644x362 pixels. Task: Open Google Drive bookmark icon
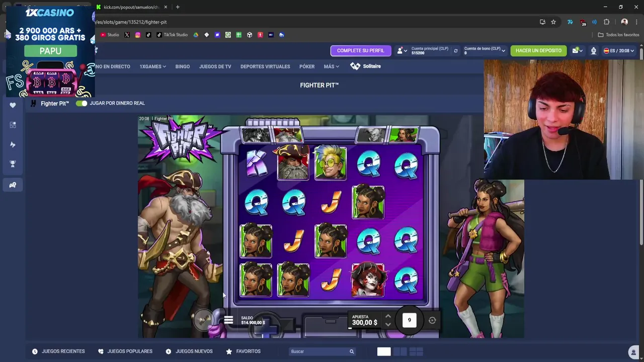[x=196, y=35]
